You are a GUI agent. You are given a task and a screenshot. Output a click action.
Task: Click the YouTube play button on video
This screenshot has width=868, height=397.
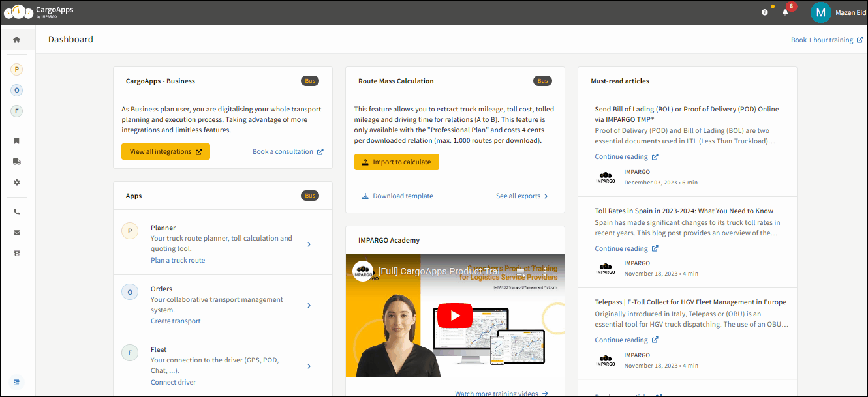click(x=455, y=316)
